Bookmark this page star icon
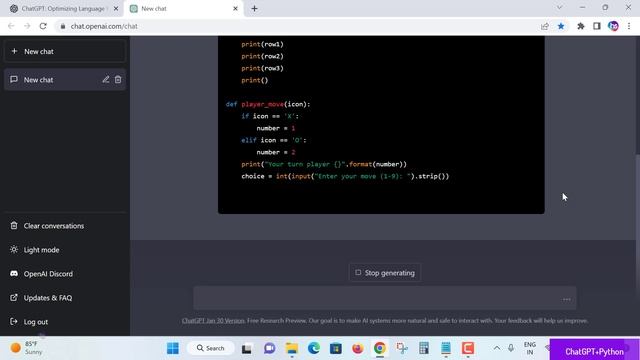Image resolution: width=640 pixels, height=360 pixels. [x=561, y=26]
